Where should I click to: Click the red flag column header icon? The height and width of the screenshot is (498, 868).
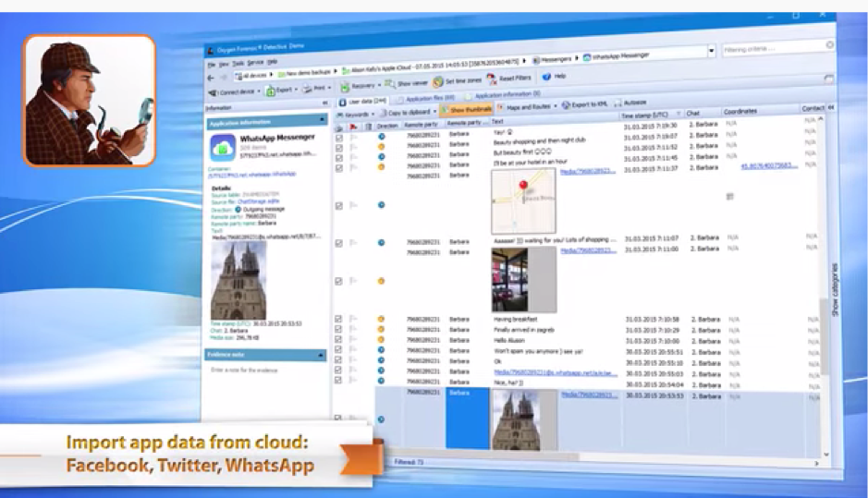352,125
